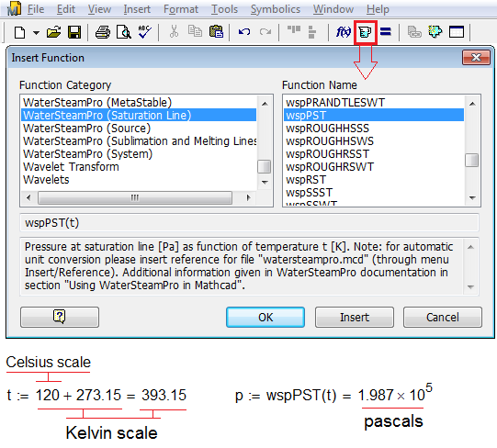The image size is (497, 448).
Task: Select Wavelet Transform category
Action: pyautogui.click(x=139, y=167)
